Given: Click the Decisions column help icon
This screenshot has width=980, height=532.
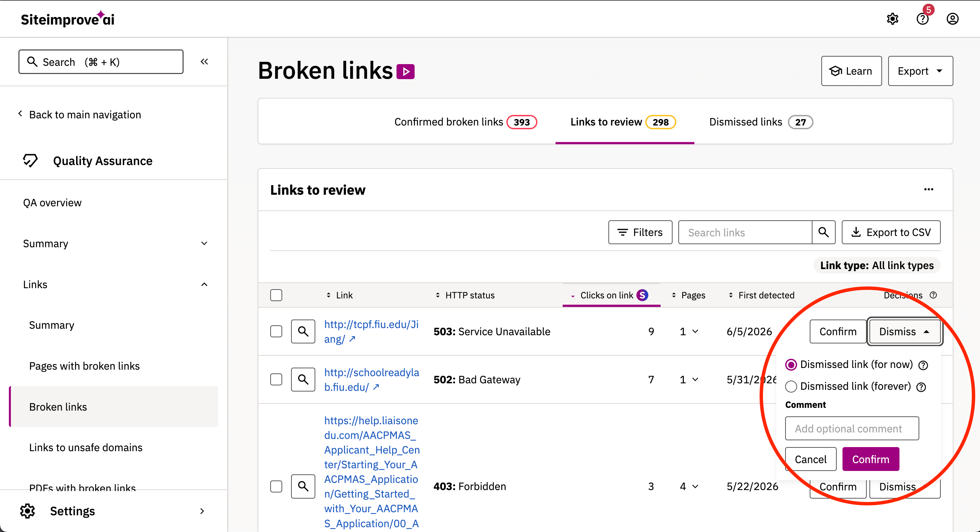Looking at the screenshot, I should 933,295.
